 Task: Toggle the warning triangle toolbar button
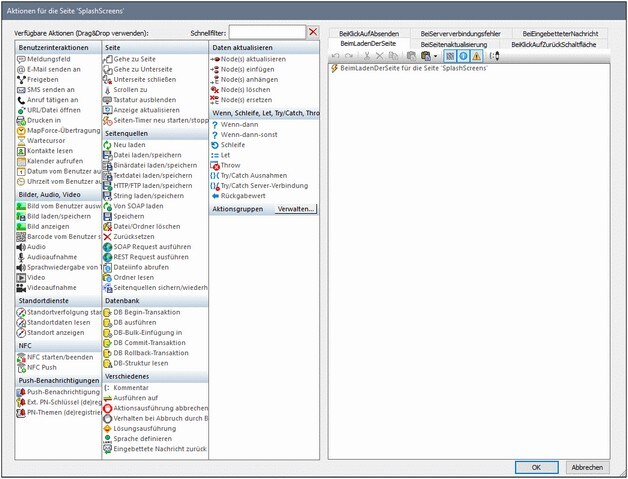point(477,57)
